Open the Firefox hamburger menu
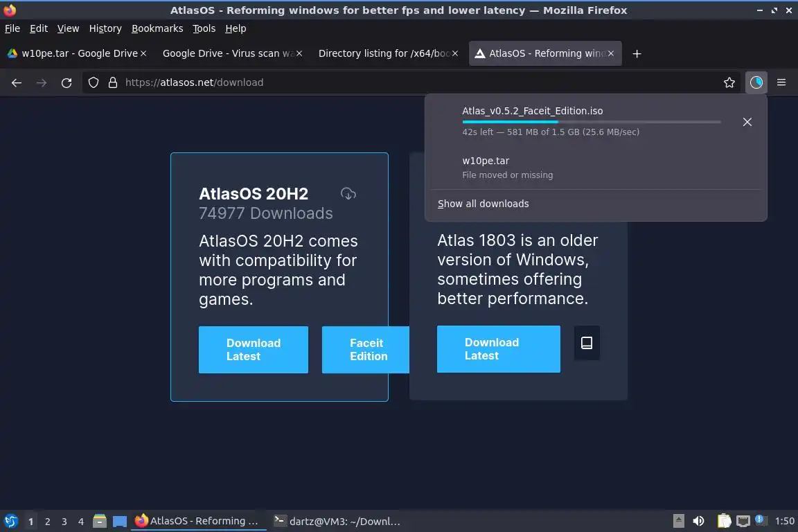The height and width of the screenshot is (532, 798). 781,82
